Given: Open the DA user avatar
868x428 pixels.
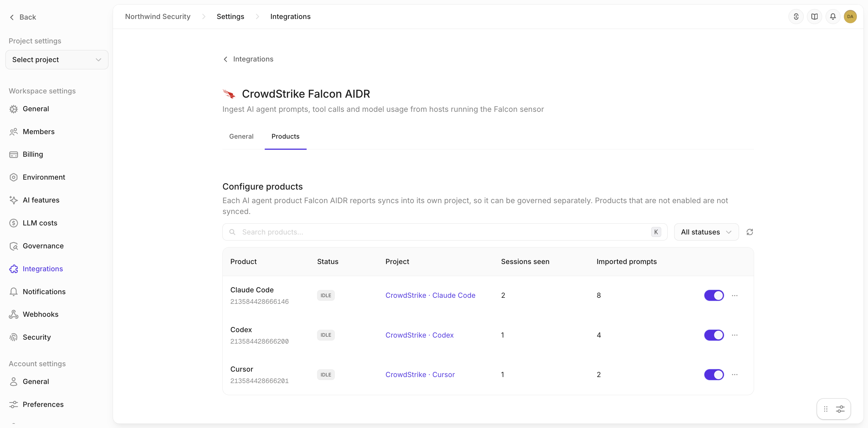Looking at the screenshot, I should pyautogui.click(x=850, y=17).
